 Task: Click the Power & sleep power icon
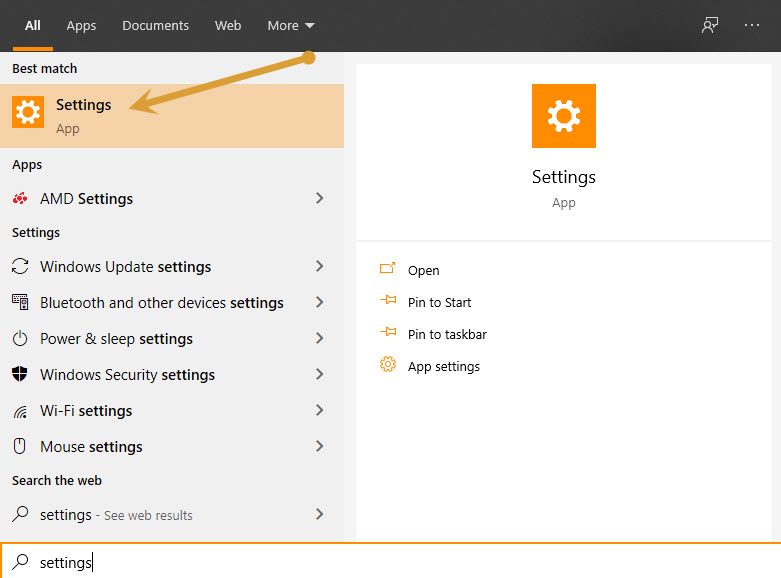click(20, 338)
